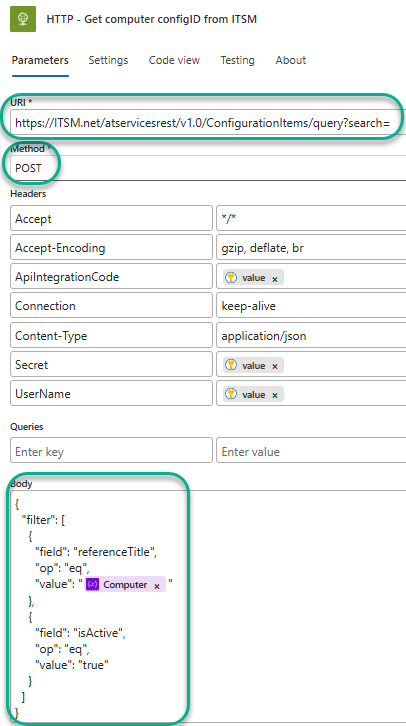Click the key icon in Secret value
This screenshot has height=726, width=406.
pos(231,365)
